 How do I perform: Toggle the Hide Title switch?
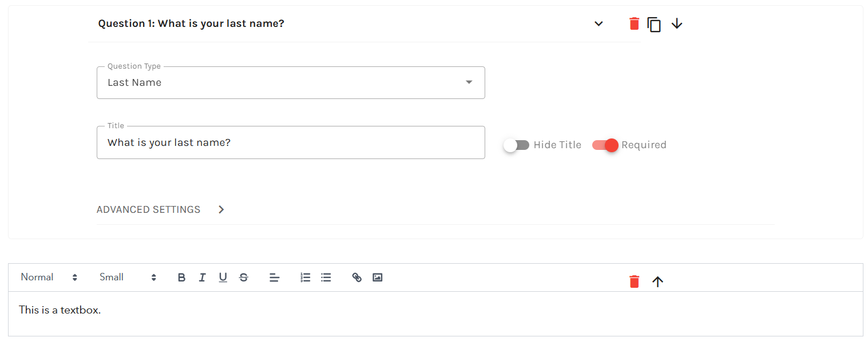point(517,145)
